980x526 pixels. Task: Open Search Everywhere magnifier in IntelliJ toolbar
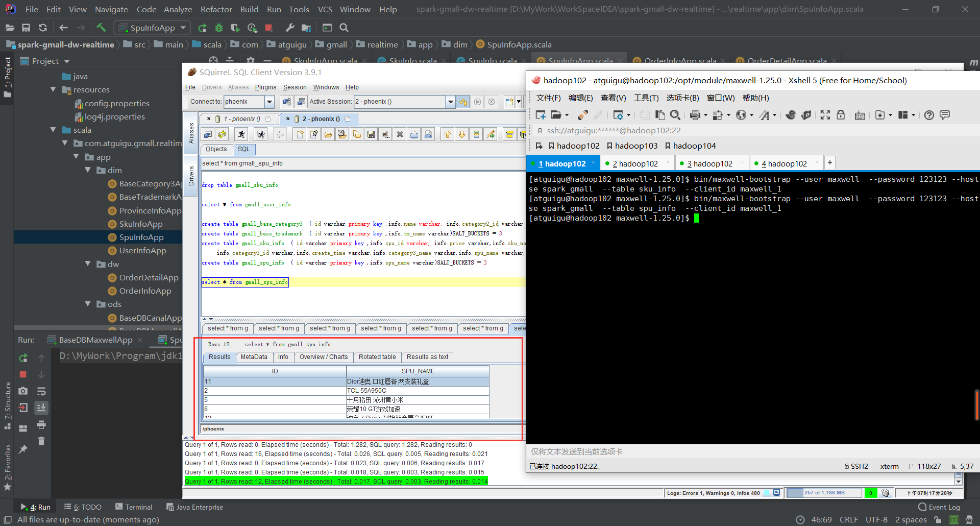pos(344,28)
